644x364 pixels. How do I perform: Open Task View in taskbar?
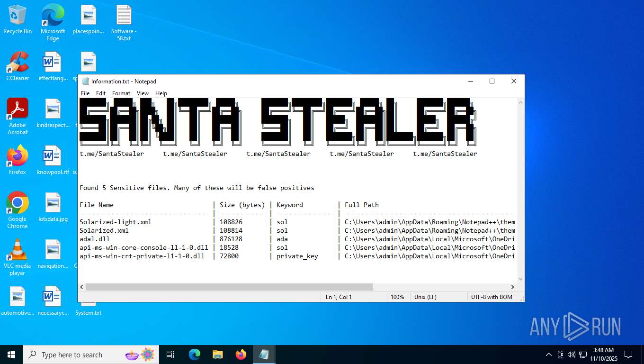click(x=170, y=355)
